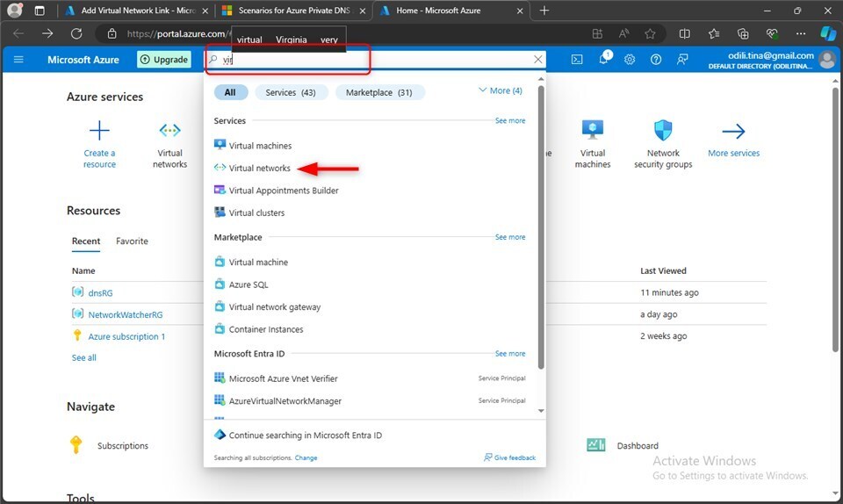Choose the 'Virginia' autocomplete suggestion
Image resolution: width=843 pixels, height=504 pixels.
point(292,40)
